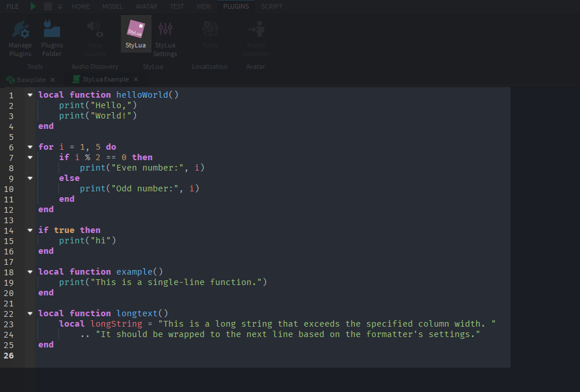Expand the playback mode dropdown arrow
The width and height of the screenshot is (580, 392).
[x=60, y=6]
